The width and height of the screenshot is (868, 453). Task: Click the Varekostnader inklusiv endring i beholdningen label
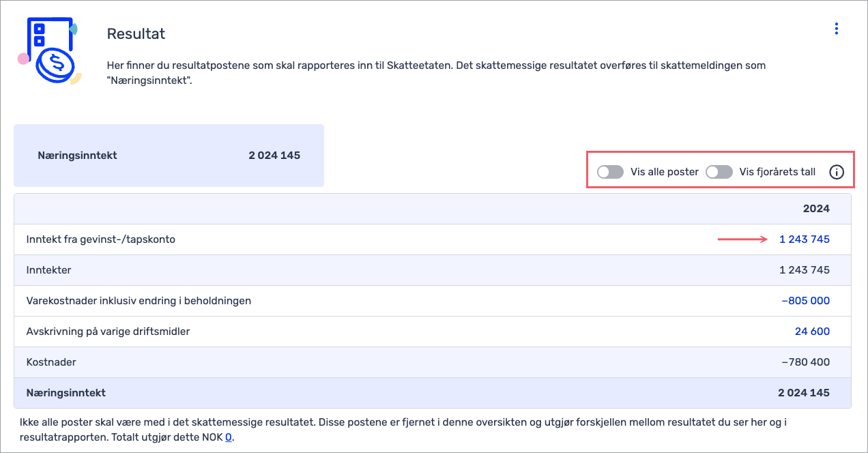pyautogui.click(x=139, y=301)
